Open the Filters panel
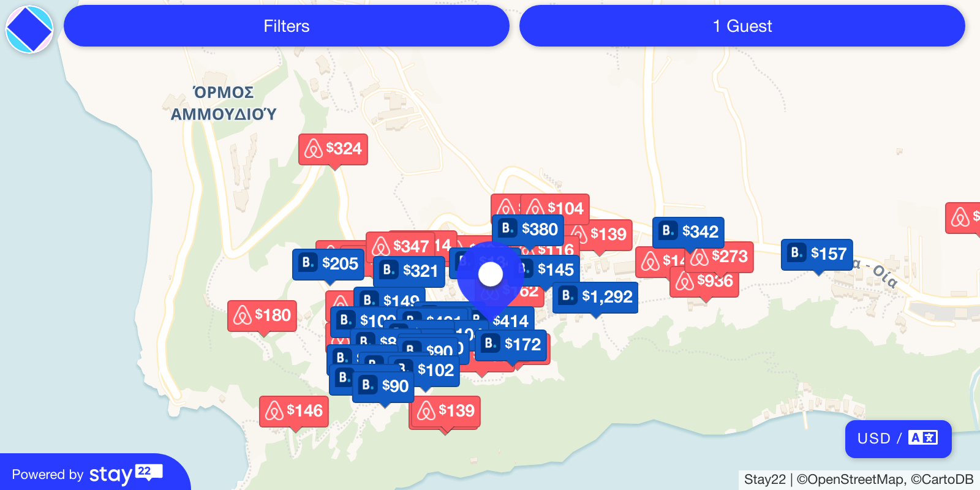Viewport: 980px width, 490px height. (286, 26)
